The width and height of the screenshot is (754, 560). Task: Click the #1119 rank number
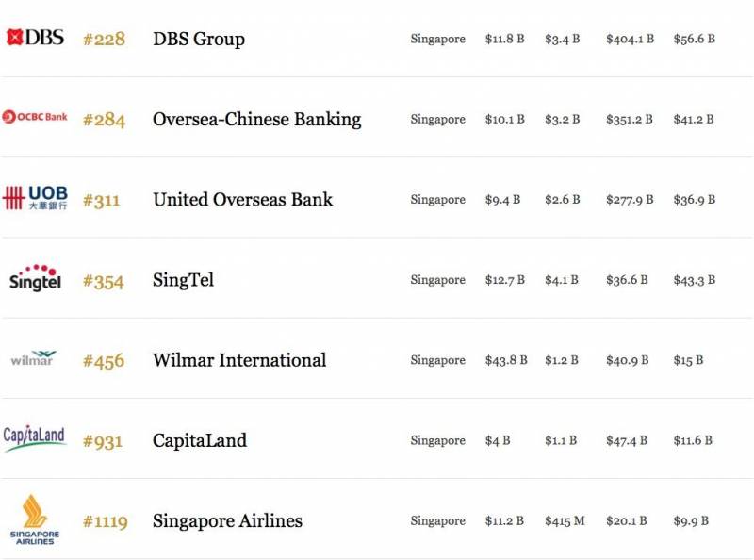coord(105,521)
